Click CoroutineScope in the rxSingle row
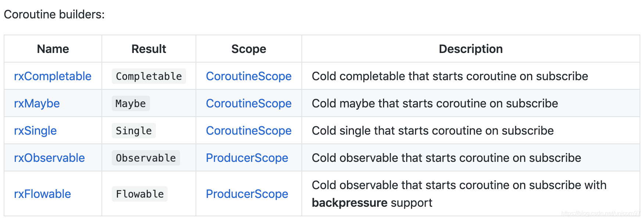Viewport: 644px width, 220px height. coord(248,131)
